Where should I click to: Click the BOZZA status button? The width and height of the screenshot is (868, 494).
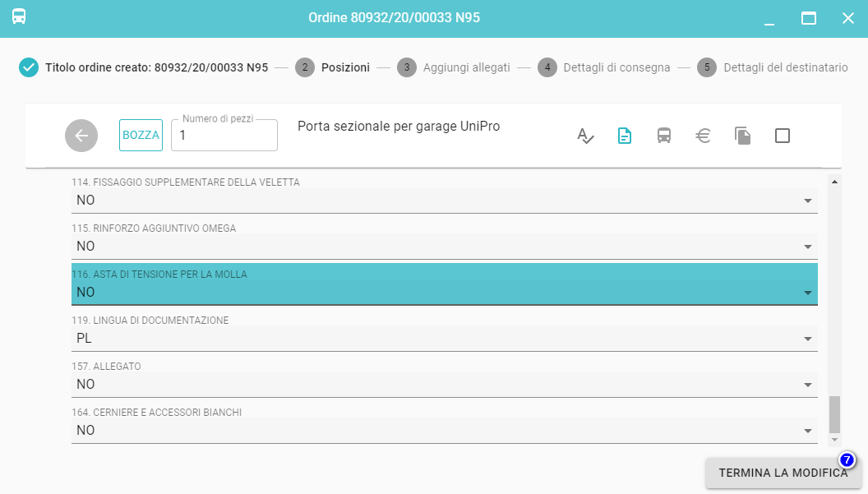pos(141,136)
